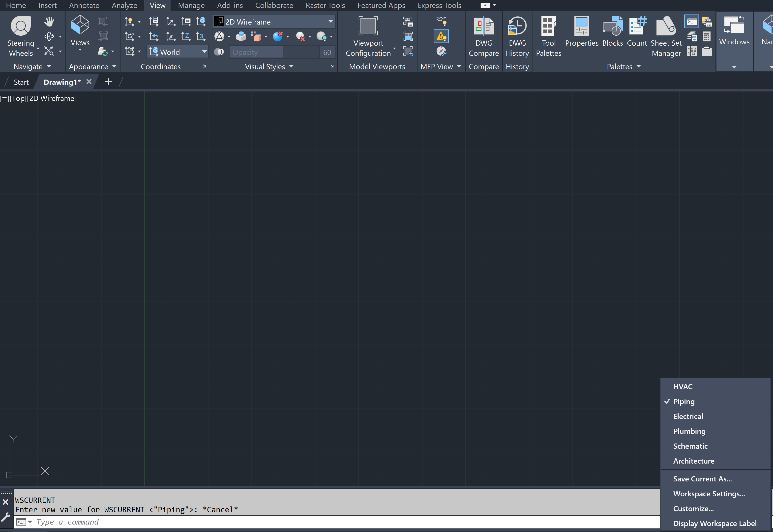Expand the MEP View panel dropdown

point(459,66)
